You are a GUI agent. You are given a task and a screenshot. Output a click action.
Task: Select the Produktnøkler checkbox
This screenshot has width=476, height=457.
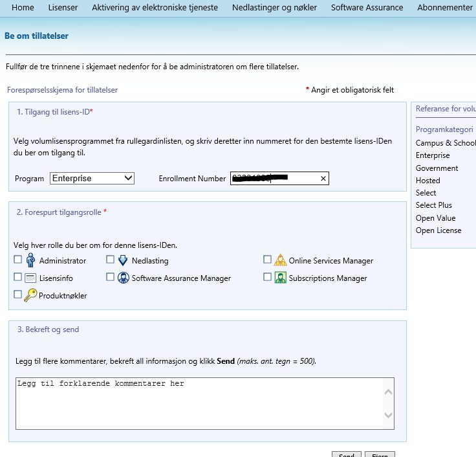[18, 295]
